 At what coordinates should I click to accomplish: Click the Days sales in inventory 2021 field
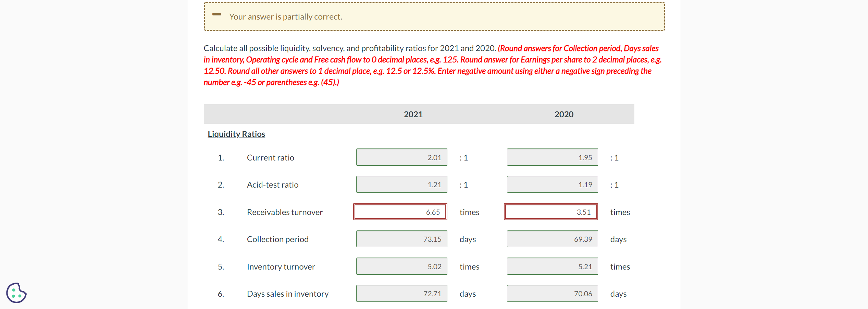(x=401, y=293)
